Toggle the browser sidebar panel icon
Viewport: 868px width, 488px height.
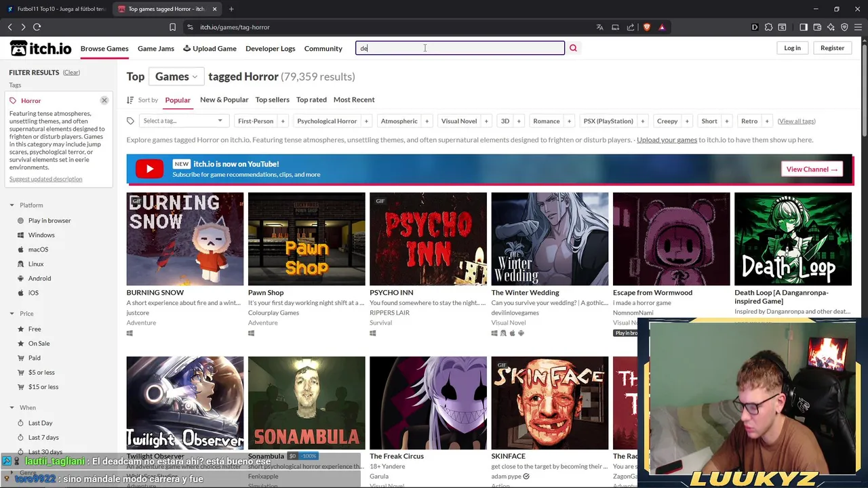pos(804,27)
